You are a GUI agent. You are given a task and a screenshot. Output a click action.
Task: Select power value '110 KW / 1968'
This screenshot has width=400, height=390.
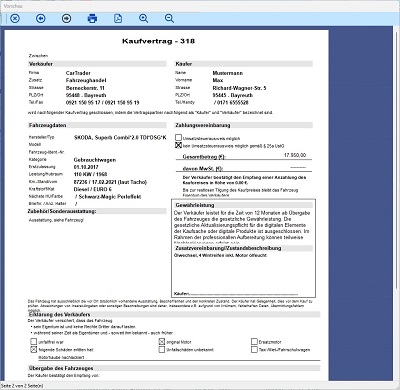90,174
